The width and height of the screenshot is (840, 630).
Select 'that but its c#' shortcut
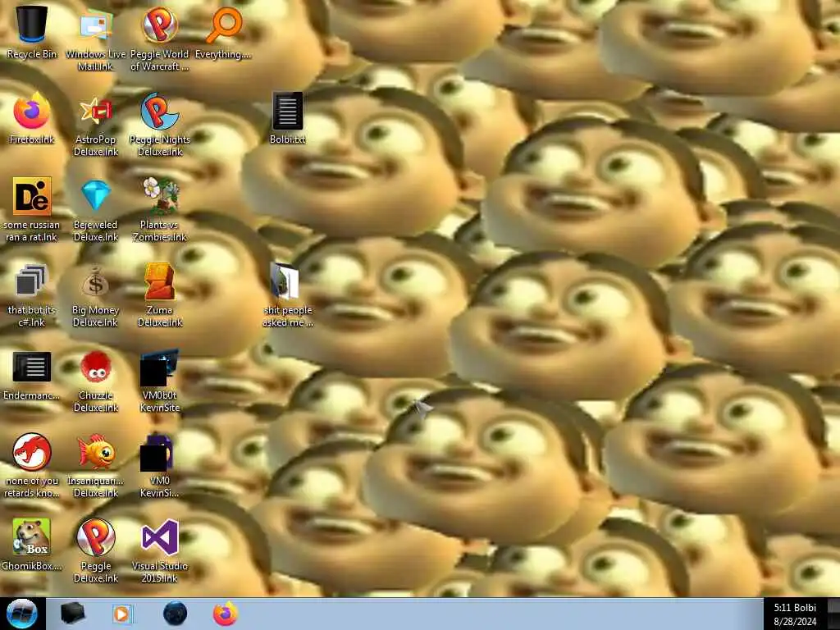[x=32, y=294]
